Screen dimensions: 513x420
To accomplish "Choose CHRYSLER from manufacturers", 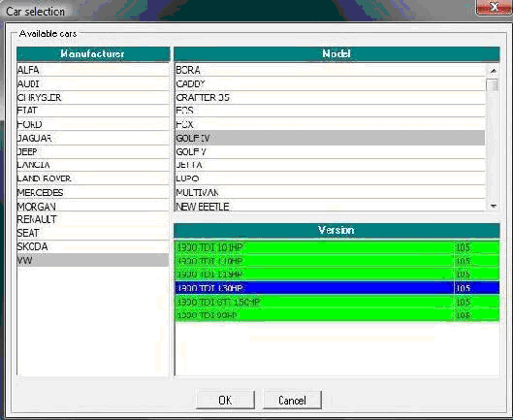I will point(93,98).
